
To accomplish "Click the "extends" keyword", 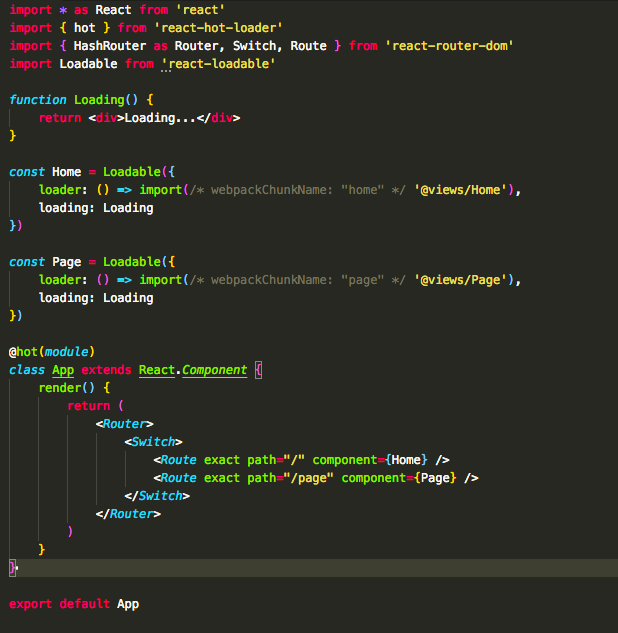I will click(x=106, y=370).
